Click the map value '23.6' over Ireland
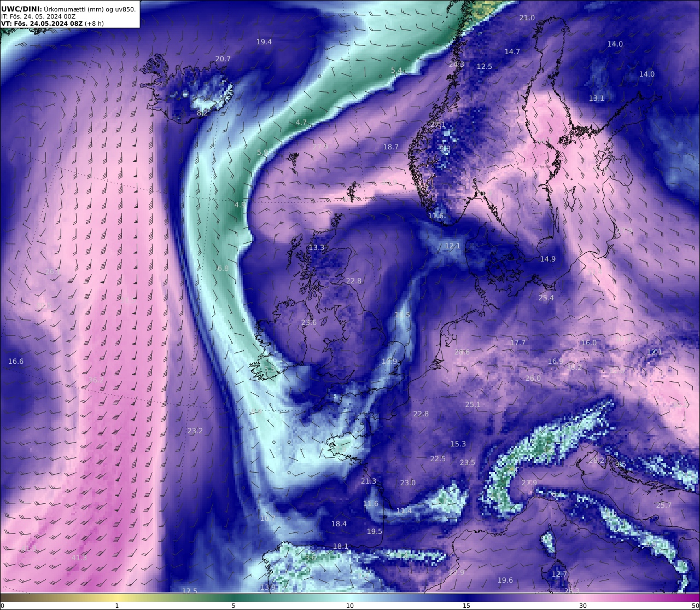Image resolution: width=700 pixels, height=610 pixels. point(309,323)
